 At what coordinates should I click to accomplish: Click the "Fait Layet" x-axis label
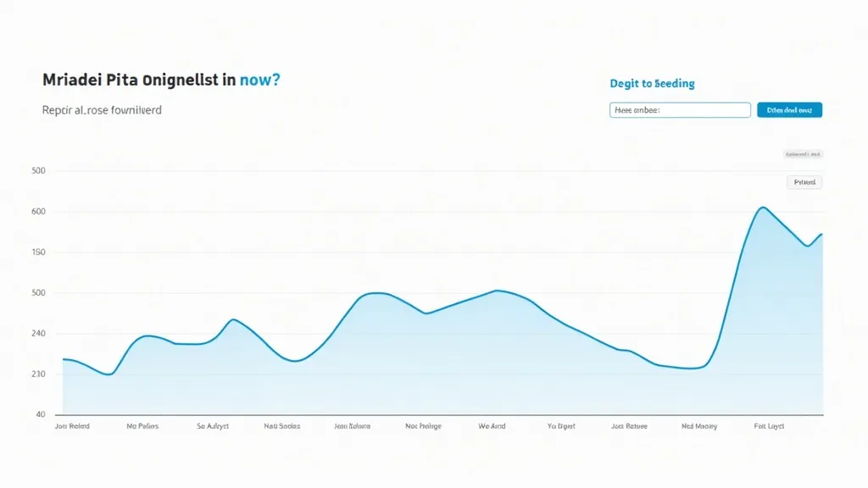pyautogui.click(x=769, y=426)
